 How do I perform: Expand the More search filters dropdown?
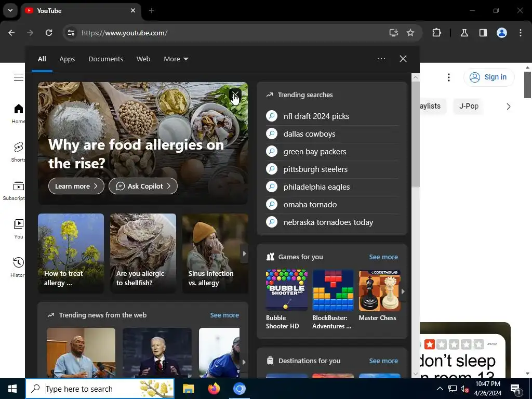[x=176, y=59]
